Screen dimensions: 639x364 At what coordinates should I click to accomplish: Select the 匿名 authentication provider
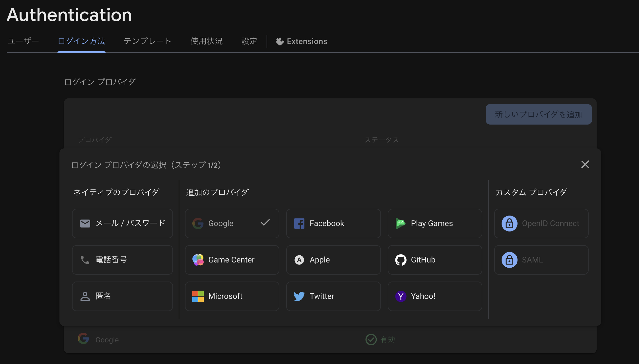pyautogui.click(x=122, y=296)
